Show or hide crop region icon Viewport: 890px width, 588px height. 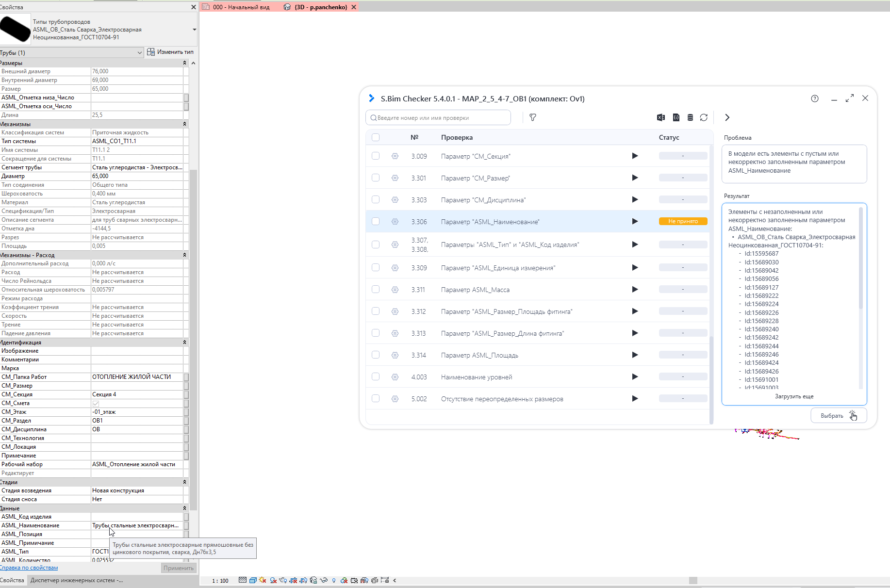[303, 580]
